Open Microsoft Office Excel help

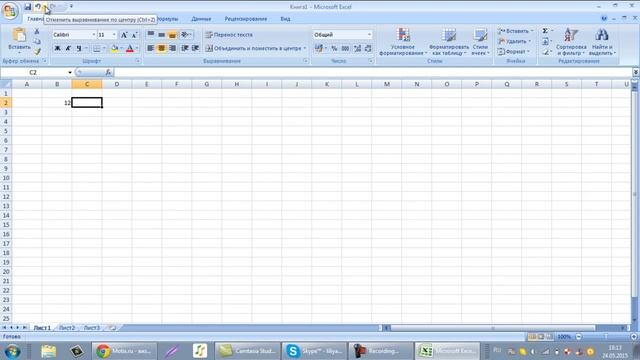click(x=604, y=18)
